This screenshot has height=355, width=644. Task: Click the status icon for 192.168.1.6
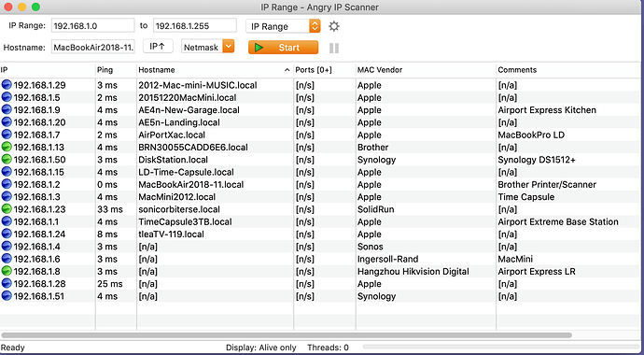pos(7,259)
